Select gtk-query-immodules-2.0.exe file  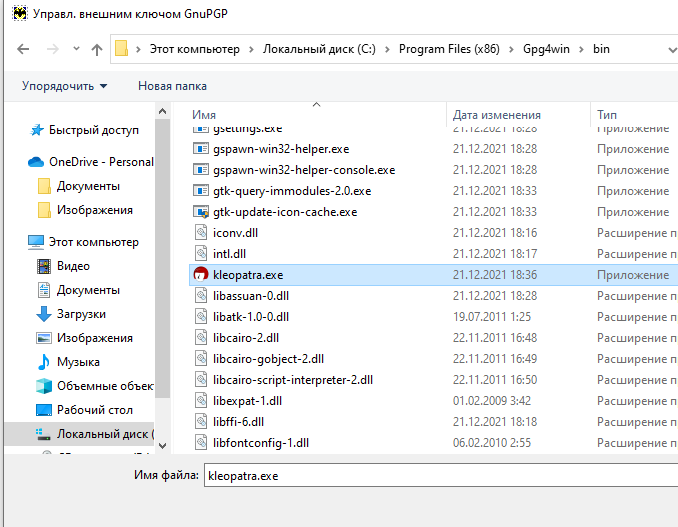[292, 191]
